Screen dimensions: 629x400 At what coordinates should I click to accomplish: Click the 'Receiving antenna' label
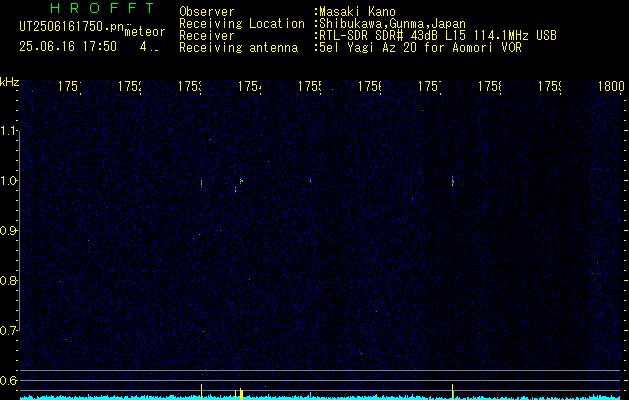(238, 48)
